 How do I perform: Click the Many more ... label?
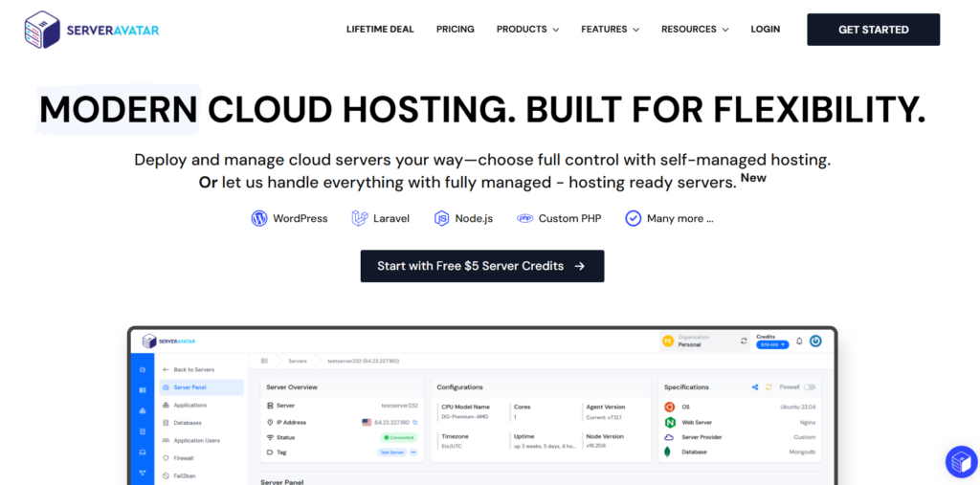point(680,219)
